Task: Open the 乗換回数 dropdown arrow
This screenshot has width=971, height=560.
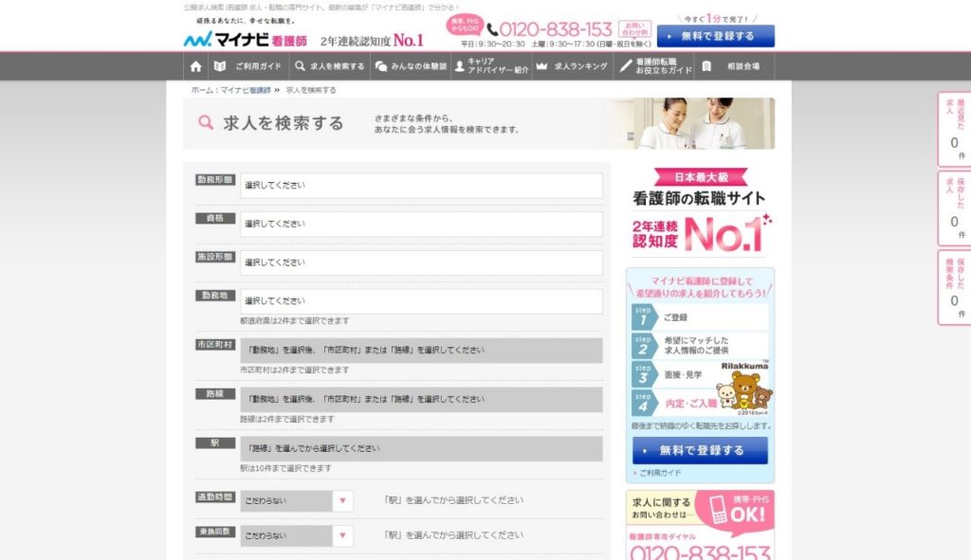Action: (342, 536)
